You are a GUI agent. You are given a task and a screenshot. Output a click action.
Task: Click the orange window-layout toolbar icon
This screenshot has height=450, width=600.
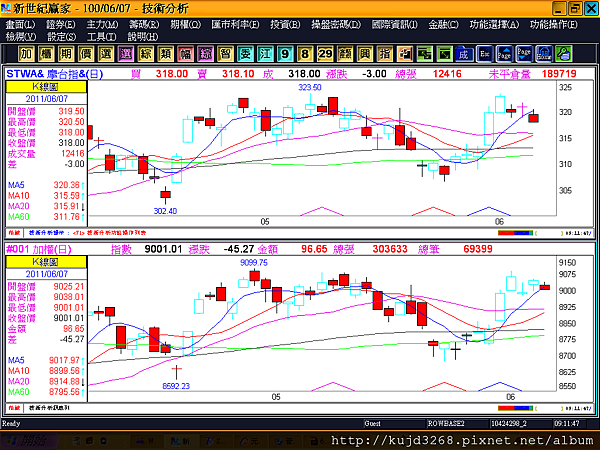[404, 54]
